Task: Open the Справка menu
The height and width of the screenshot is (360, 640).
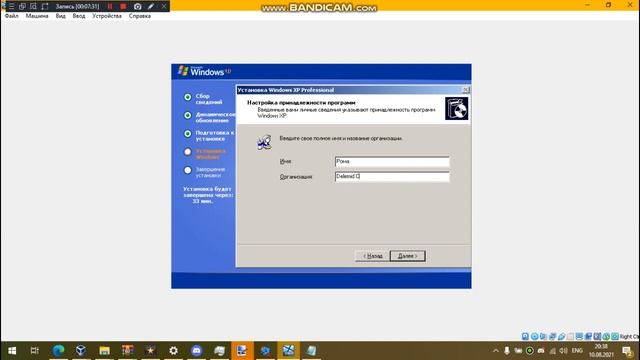Action: (140, 16)
